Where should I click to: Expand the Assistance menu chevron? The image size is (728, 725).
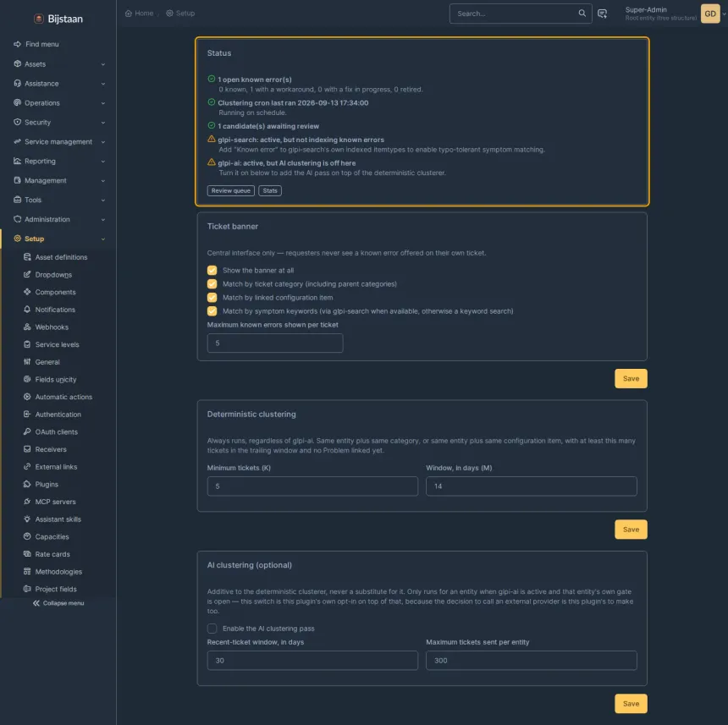(x=103, y=84)
